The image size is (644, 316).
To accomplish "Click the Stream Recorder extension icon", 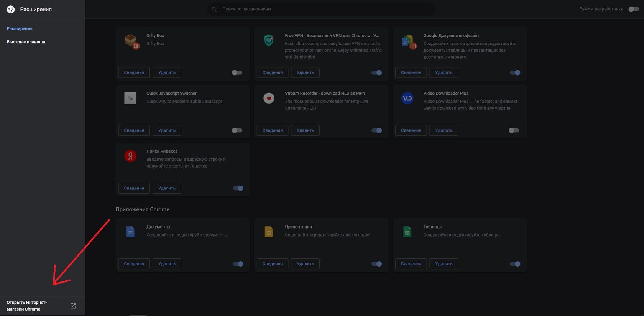I will (269, 99).
